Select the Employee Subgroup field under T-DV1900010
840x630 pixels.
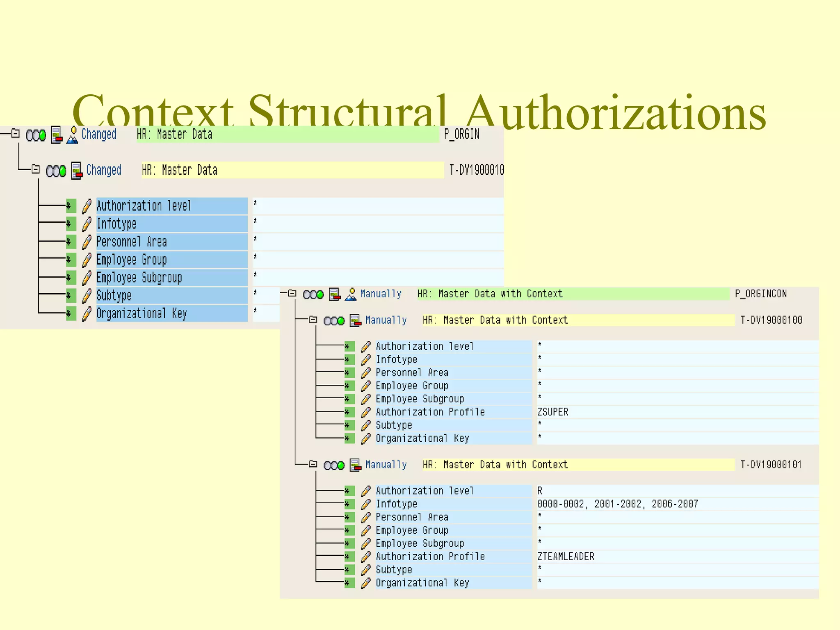click(x=172, y=278)
